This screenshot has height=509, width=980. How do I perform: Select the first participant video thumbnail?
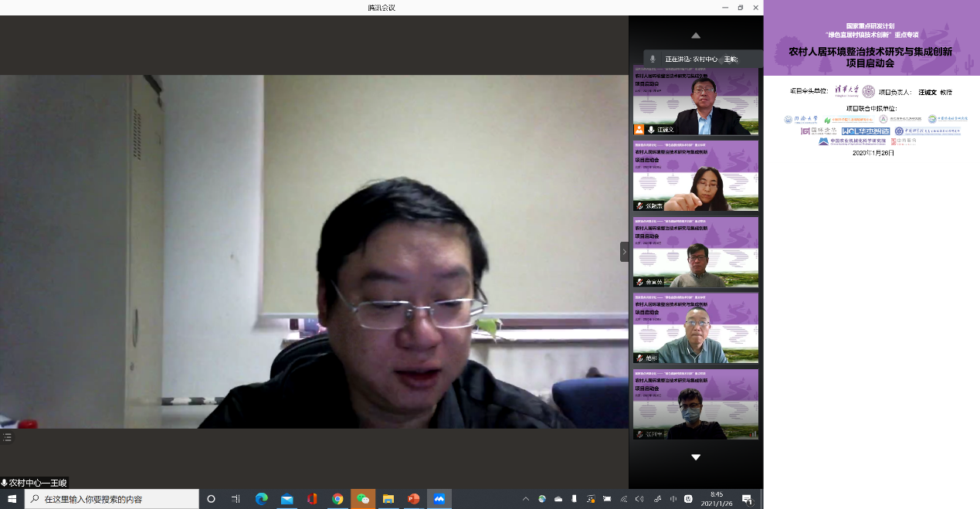[695, 100]
